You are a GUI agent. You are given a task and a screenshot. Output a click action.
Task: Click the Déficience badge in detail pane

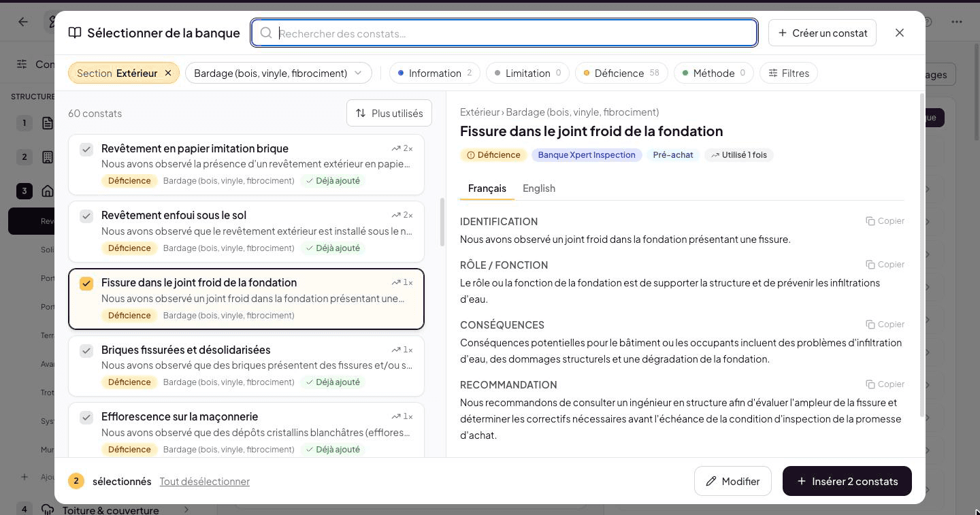click(493, 155)
